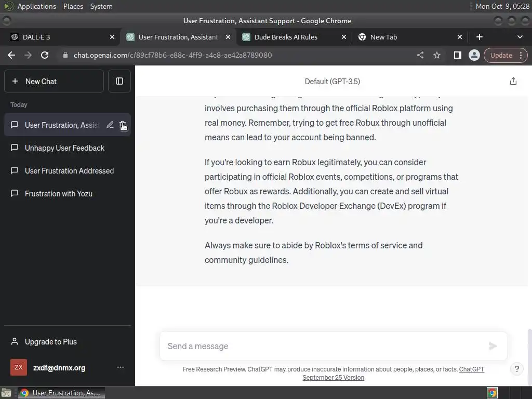Click the chat bubble icon beside User Frustration Addressed
The image size is (532, 399).
pos(14,170)
